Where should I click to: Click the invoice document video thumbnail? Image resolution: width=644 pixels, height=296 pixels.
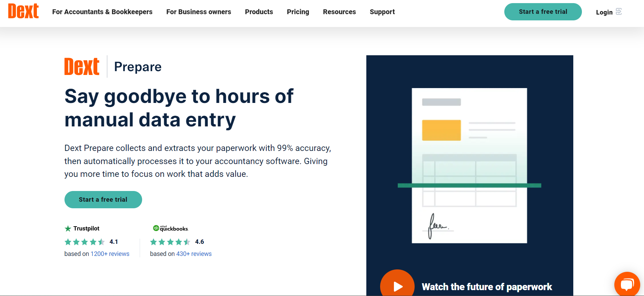pyautogui.click(x=469, y=166)
